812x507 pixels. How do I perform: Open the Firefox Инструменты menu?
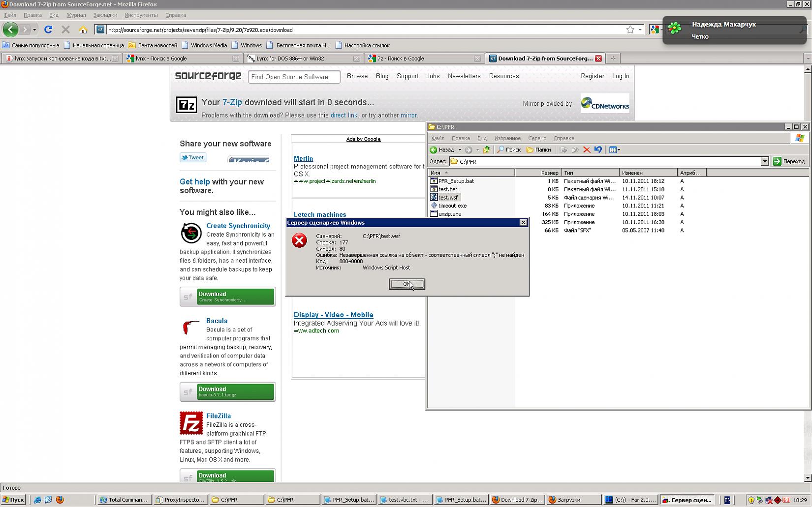click(141, 15)
